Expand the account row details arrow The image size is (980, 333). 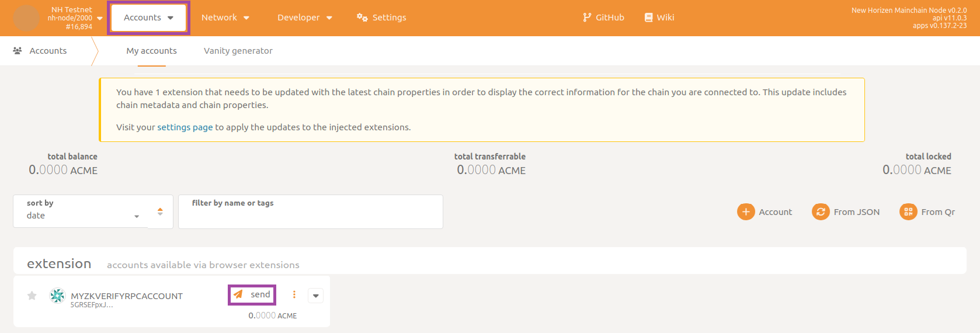316,296
